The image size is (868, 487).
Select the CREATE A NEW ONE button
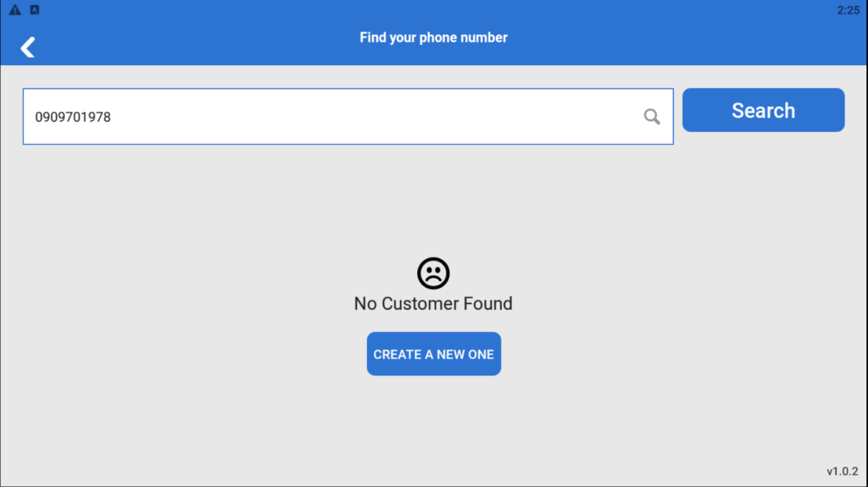tap(433, 354)
